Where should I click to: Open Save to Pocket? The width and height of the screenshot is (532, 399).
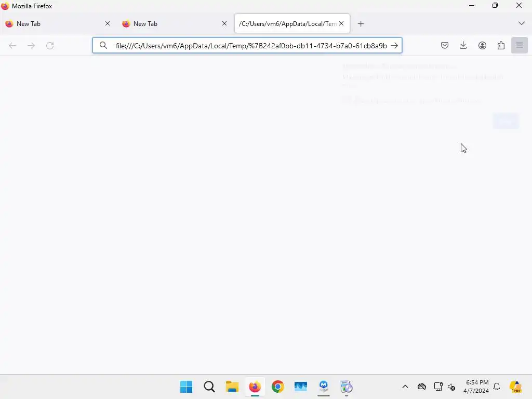pos(445,46)
